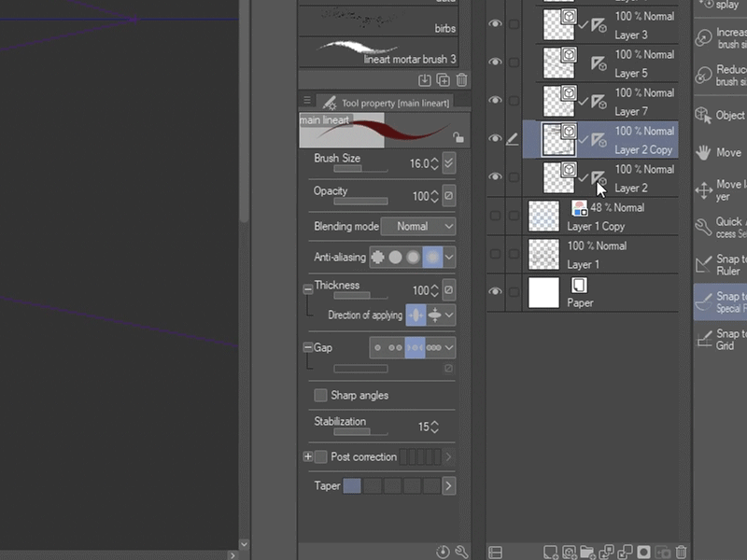
Task: Open the Anti-aliasing options dropdown
Action: (449, 257)
